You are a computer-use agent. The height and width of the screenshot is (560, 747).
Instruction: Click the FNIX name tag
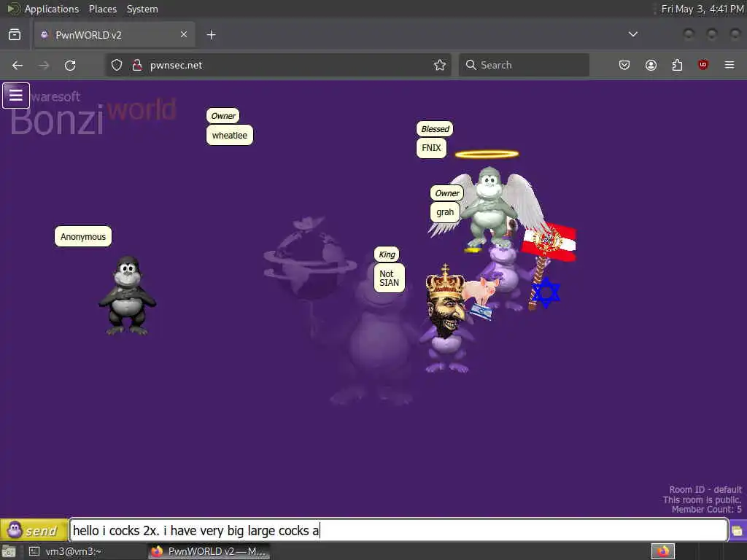coord(431,147)
